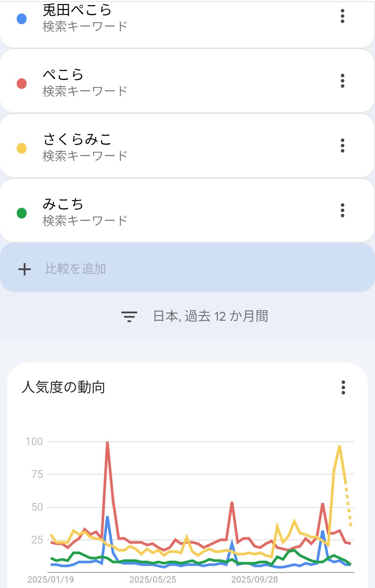Click the red peak at 100 on chart
This screenshot has width=375, height=588.
(107, 443)
